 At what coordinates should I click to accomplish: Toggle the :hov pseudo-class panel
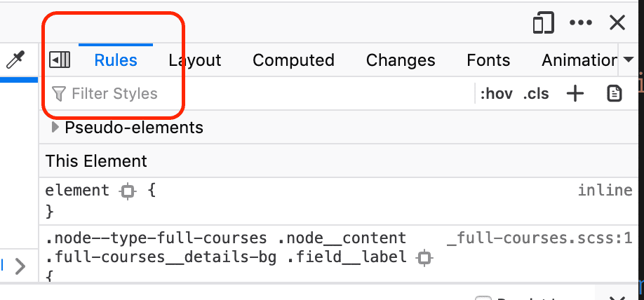(x=496, y=94)
